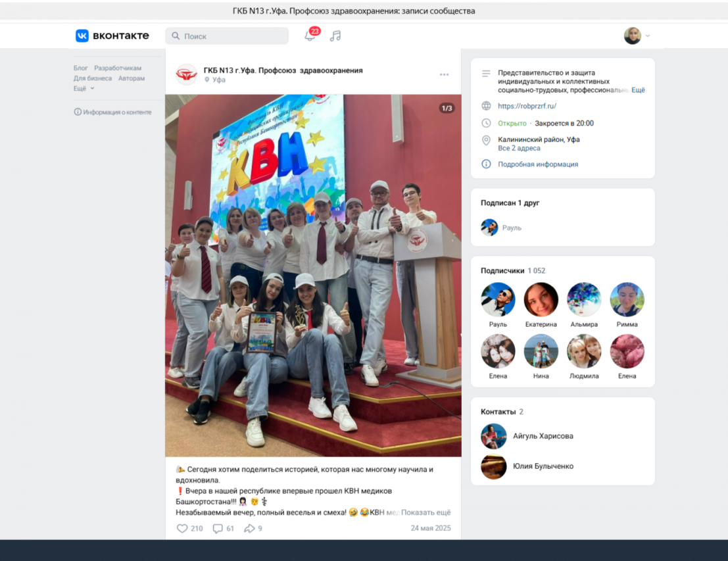The width and height of the screenshot is (728, 561).
Task: Open user profile avatar in the header
Action: tap(633, 36)
